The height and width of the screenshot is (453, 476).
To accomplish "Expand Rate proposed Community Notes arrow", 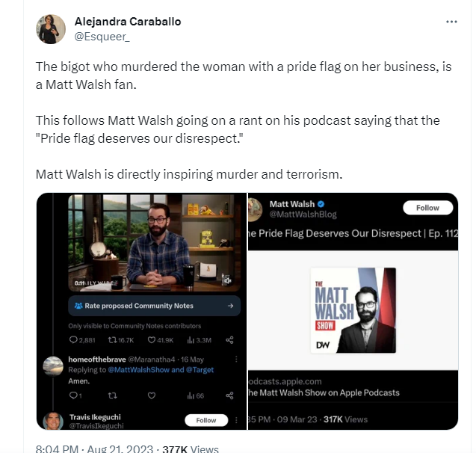I will 230,306.
